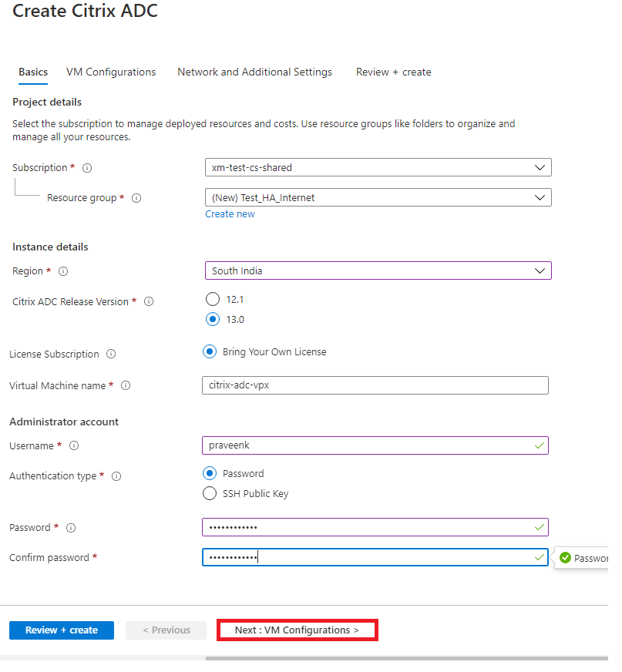Click the Create new link
Viewport: 622px width, 672px height.
pyautogui.click(x=230, y=214)
